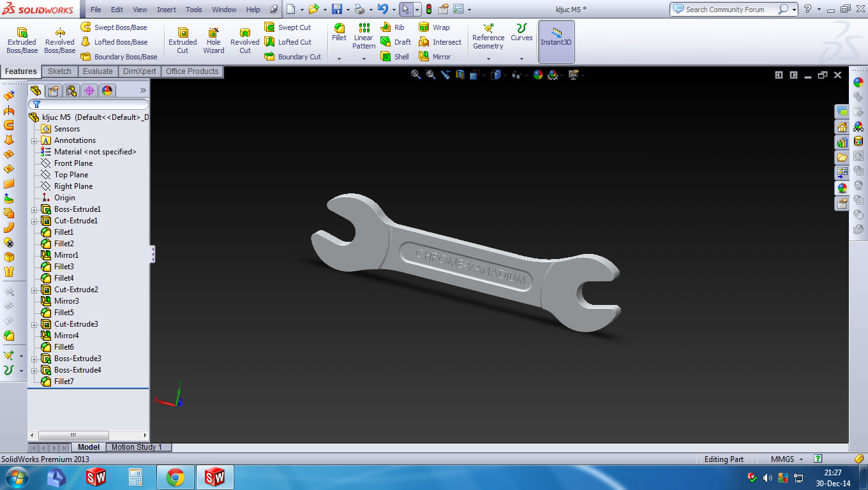Click the Rebuild traffic light icon
Viewport: 868px width, 490px height.
click(x=428, y=10)
